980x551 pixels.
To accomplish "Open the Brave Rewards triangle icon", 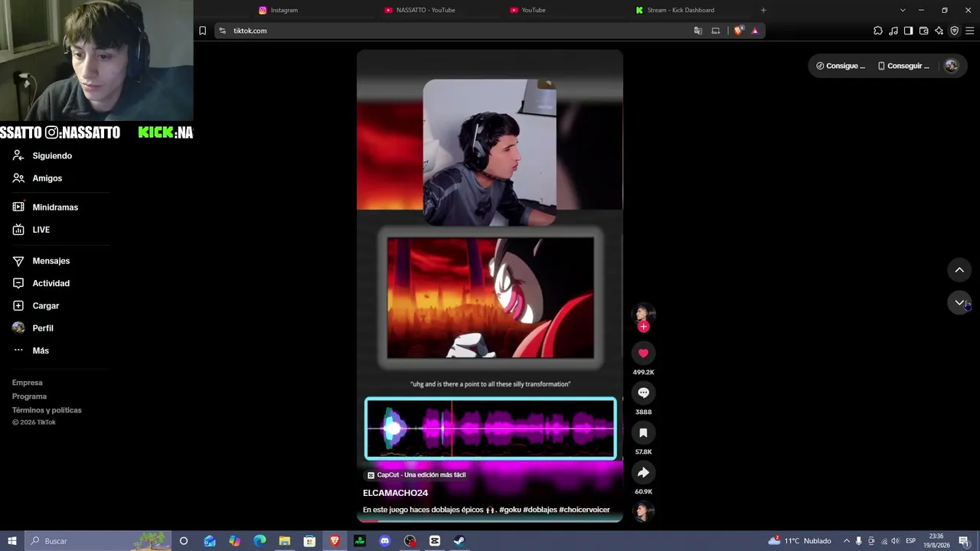I will point(755,31).
